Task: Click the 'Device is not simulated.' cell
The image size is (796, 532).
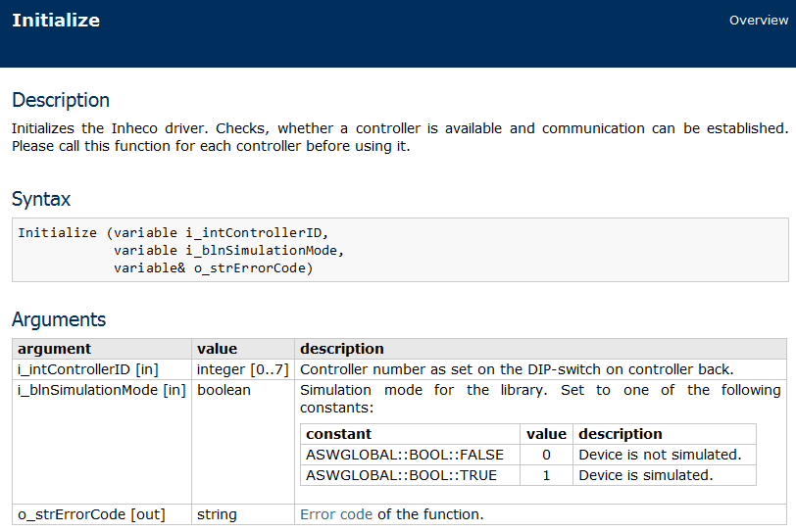Action: click(665, 455)
